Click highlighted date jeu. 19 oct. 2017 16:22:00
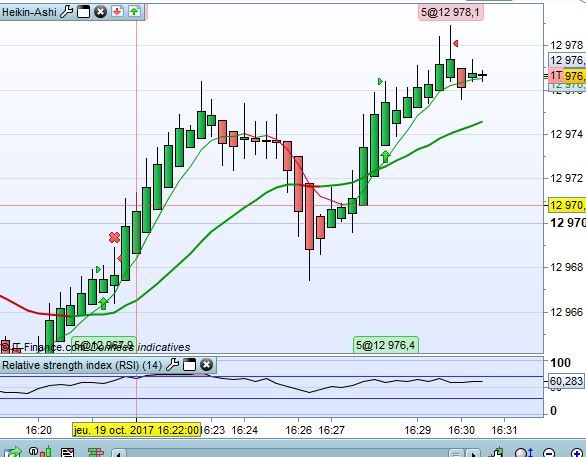This screenshot has width=586, height=457. pos(136,430)
